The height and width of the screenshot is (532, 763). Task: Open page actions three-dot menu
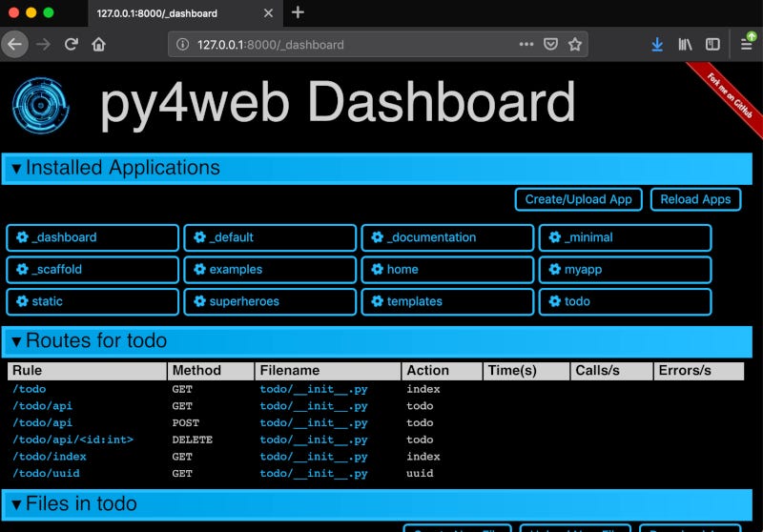tap(526, 44)
